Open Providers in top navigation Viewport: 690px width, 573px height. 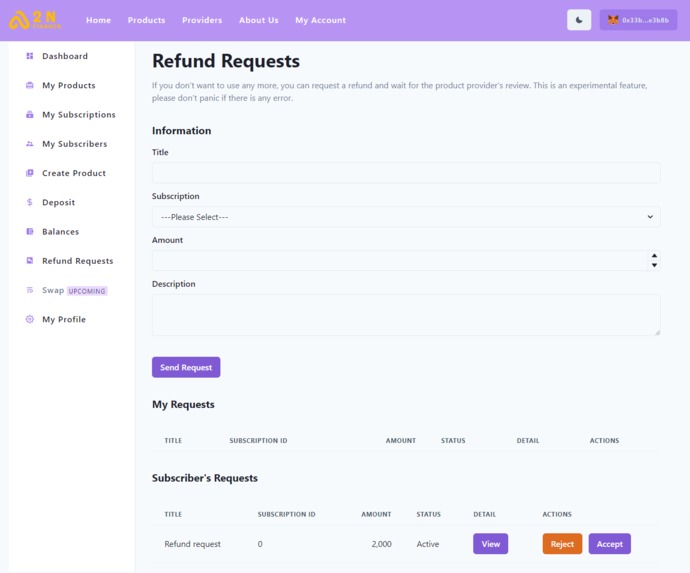[202, 20]
